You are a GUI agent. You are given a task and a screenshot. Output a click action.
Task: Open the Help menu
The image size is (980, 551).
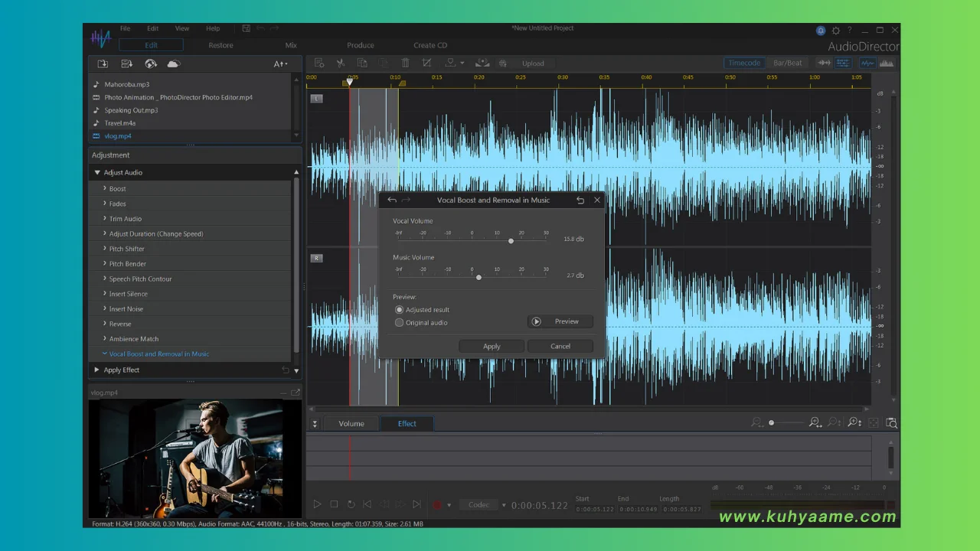[x=213, y=28]
